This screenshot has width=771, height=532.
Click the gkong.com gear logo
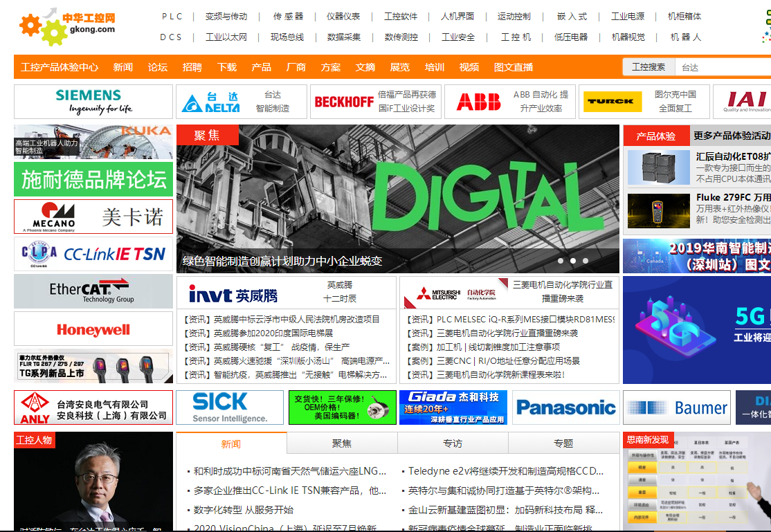(x=67, y=27)
